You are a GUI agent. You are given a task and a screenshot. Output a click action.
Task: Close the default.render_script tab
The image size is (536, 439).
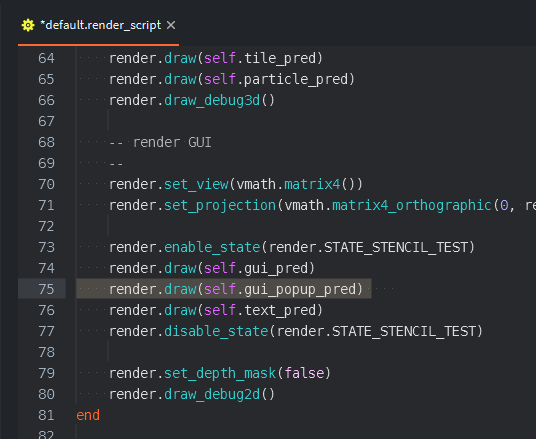171,25
